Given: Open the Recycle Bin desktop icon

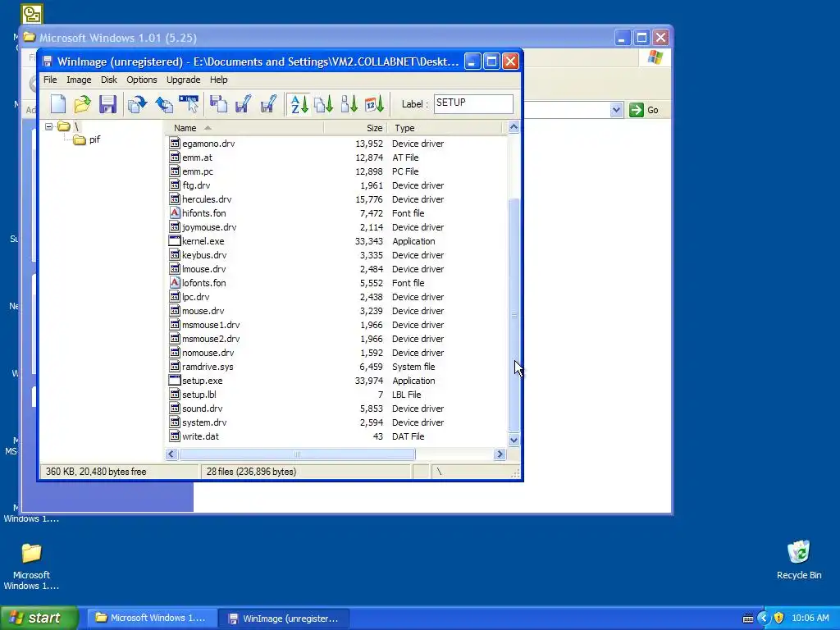Looking at the screenshot, I should (x=799, y=559).
